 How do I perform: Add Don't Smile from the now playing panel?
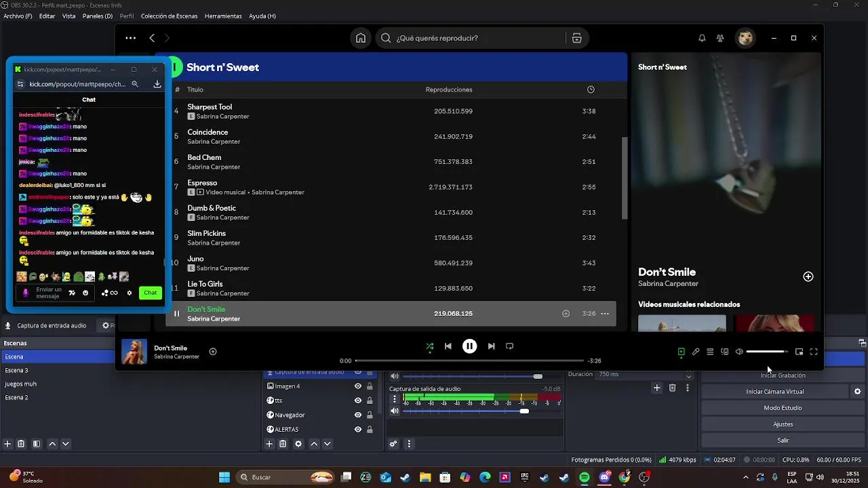click(808, 277)
